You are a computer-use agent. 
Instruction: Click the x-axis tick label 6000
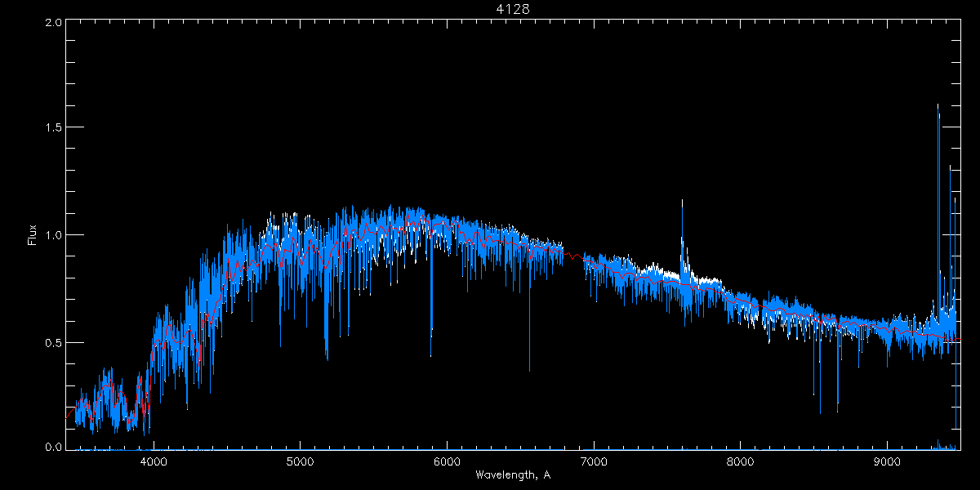tap(447, 461)
